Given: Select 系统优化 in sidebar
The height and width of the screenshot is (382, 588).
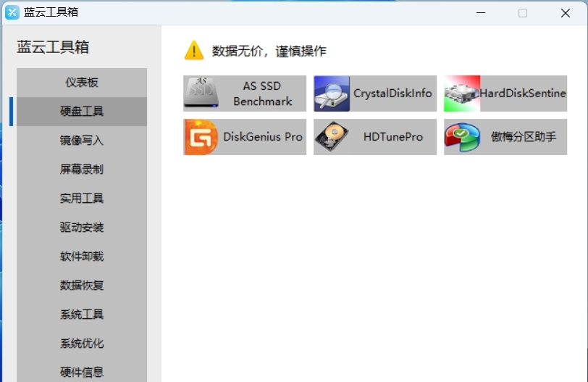Looking at the screenshot, I should [82, 344].
